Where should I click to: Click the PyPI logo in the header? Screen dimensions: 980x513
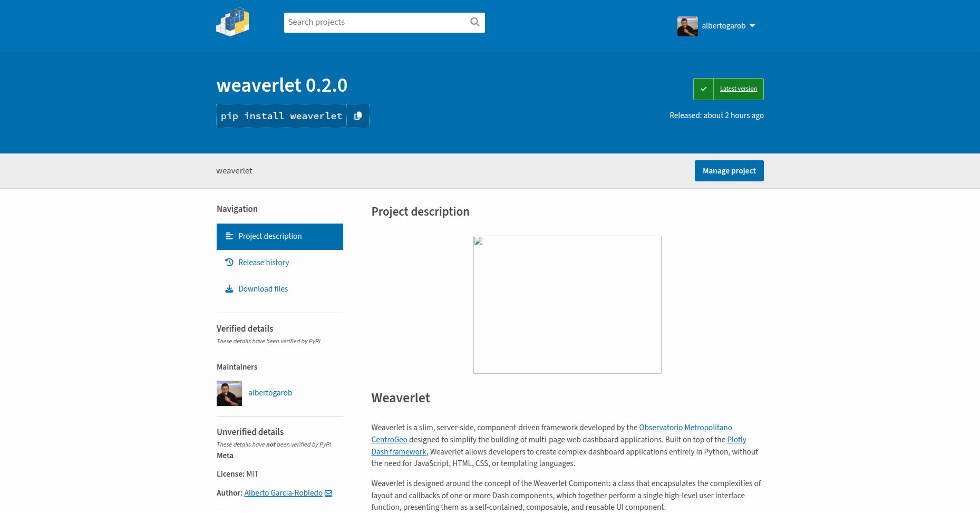click(x=232, y=22)
